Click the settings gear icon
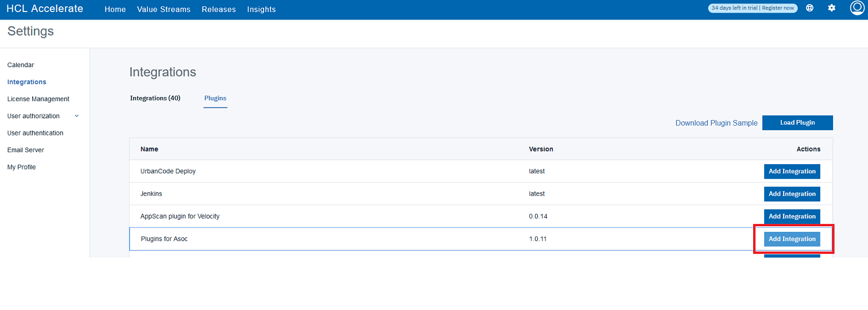 (x=831, y=8)
